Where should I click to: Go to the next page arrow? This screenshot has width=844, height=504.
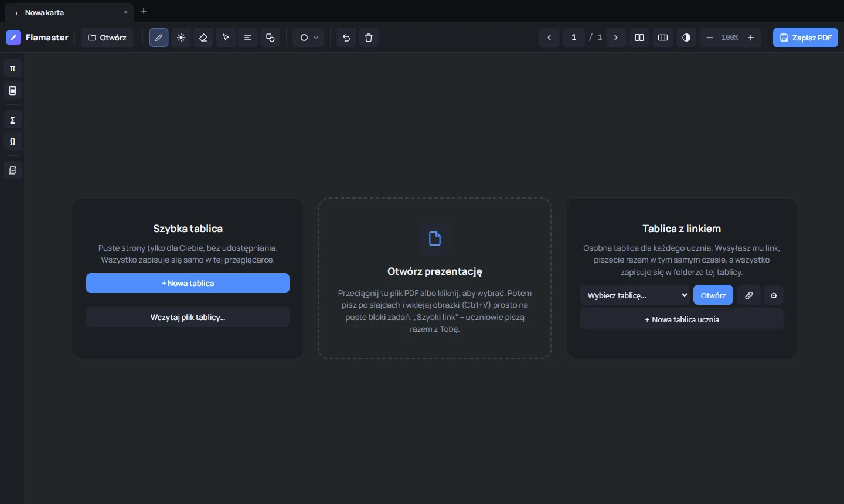click(616, 38)
